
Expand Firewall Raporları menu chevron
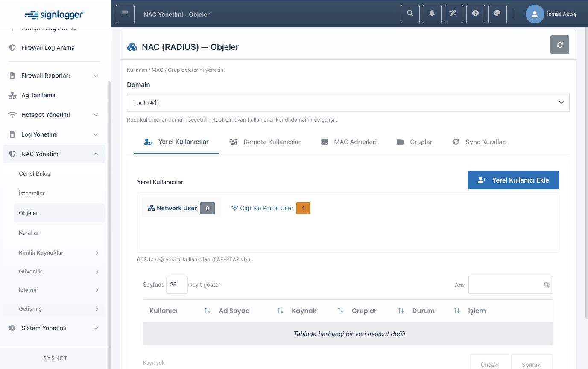click(x=96, y=76)
